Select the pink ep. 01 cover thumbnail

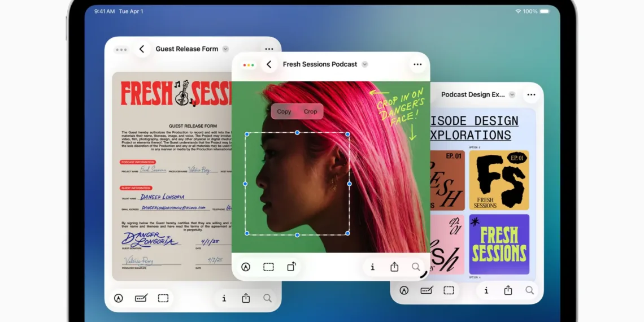[447, 245]
